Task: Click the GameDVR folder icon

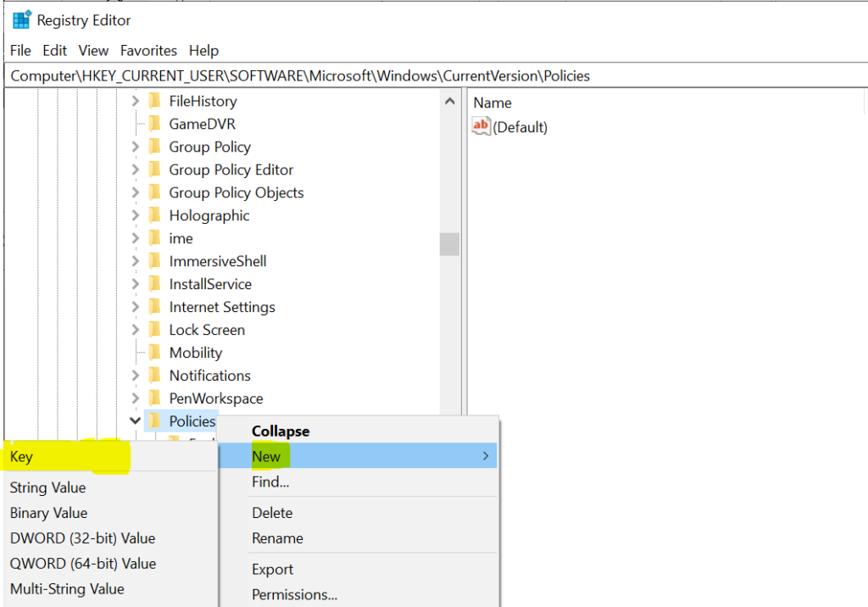Action: [x=155, y=124]
